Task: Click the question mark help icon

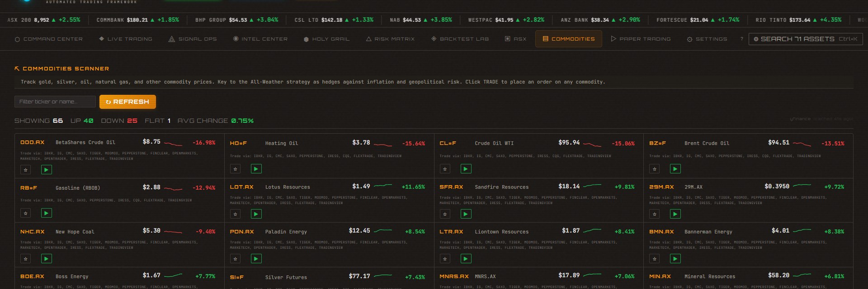Action: click(x=741, y=39)
